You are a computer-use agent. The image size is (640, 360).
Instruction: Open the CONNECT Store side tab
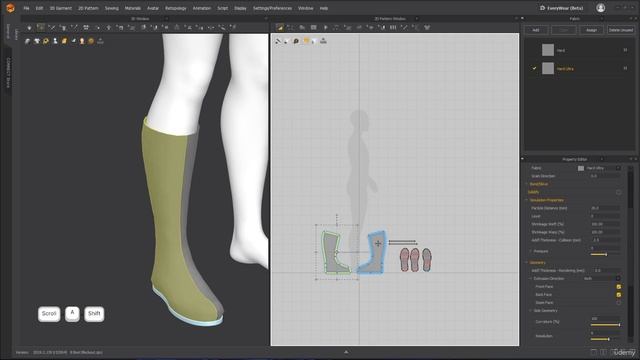pyautogui.click(x=8, y=73)
